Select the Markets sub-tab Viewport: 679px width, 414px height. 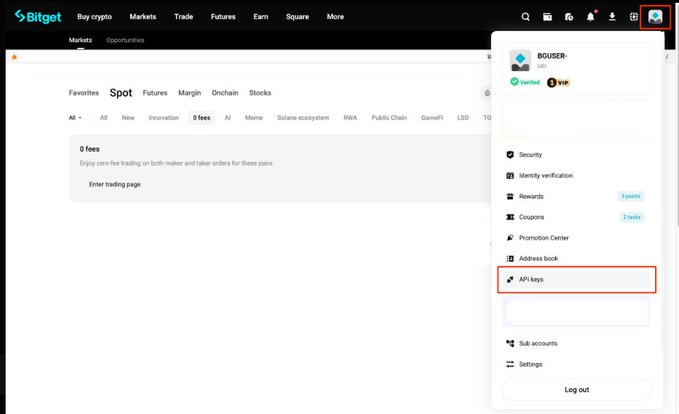coord(81,40)
